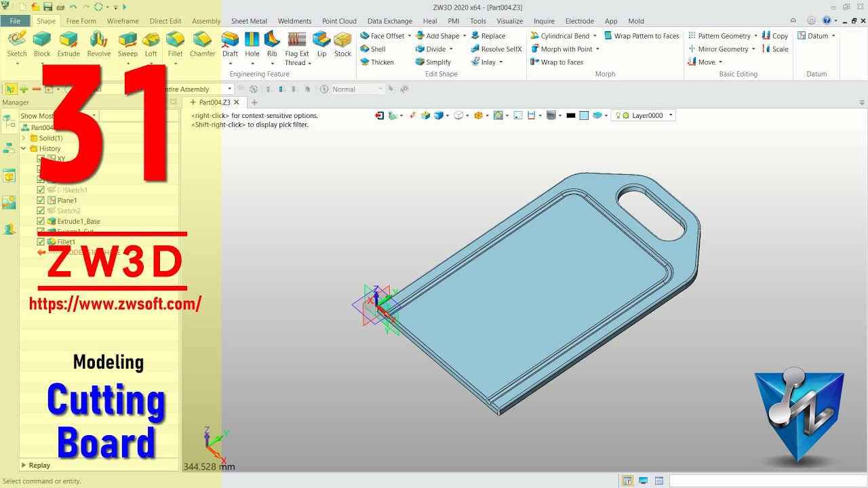Select the Chamfer tool
The height and width of the screenshot is (488, 868).
(x=202, y=44)
